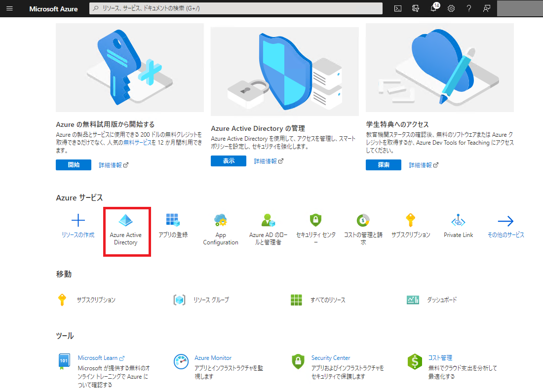543x392 pixels.
Task: Open the notifications bell
Action: point(434,7)
